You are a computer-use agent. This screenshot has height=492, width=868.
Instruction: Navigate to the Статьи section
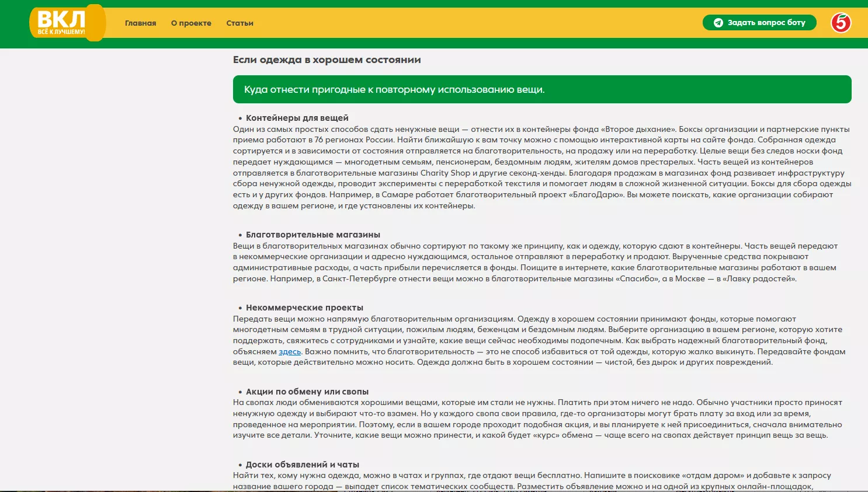(x=239, y=23)
